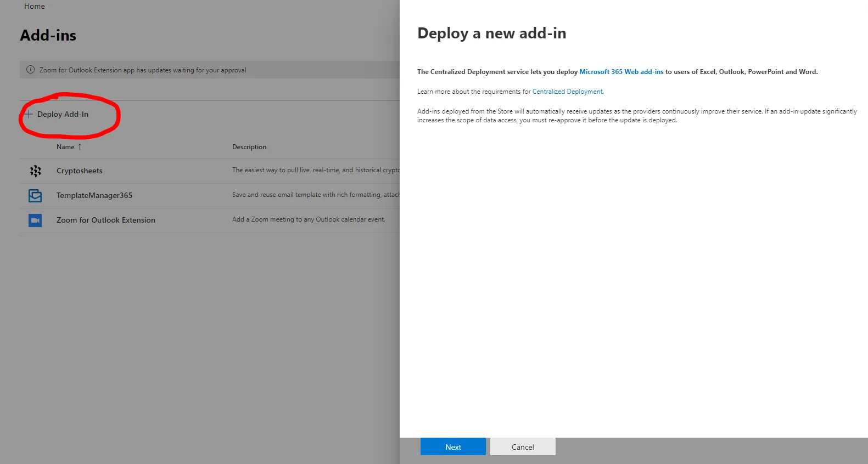Select the Deploy Add-In label
The width and height of the screenshot is (868, 464).
click(x=63, y=114)
